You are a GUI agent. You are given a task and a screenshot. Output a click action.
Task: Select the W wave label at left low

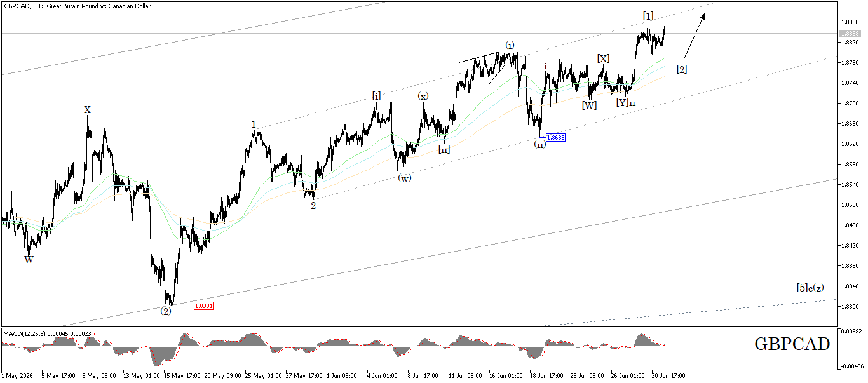pos(29,259)
